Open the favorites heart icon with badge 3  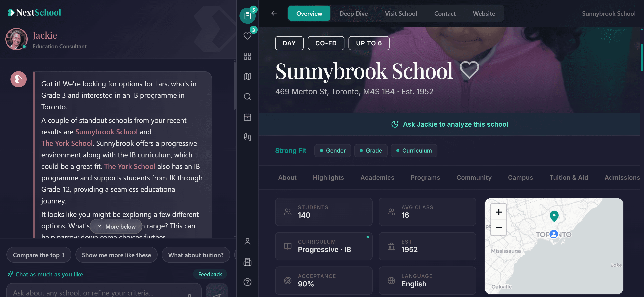[x=247, y=36]
